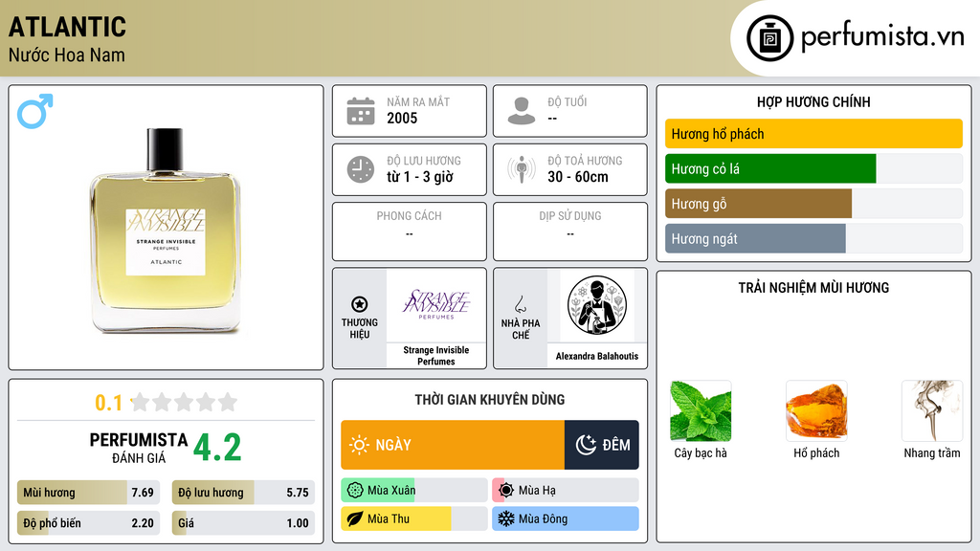Open the Strange Invisible Perfumes brand logo

436,304
